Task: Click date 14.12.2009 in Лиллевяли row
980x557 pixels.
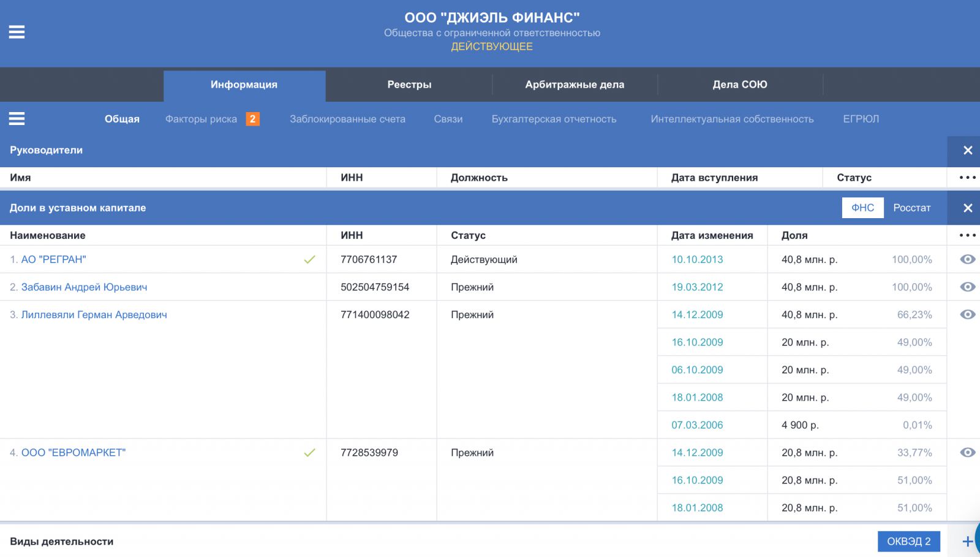Action: (x=697, y=314)
